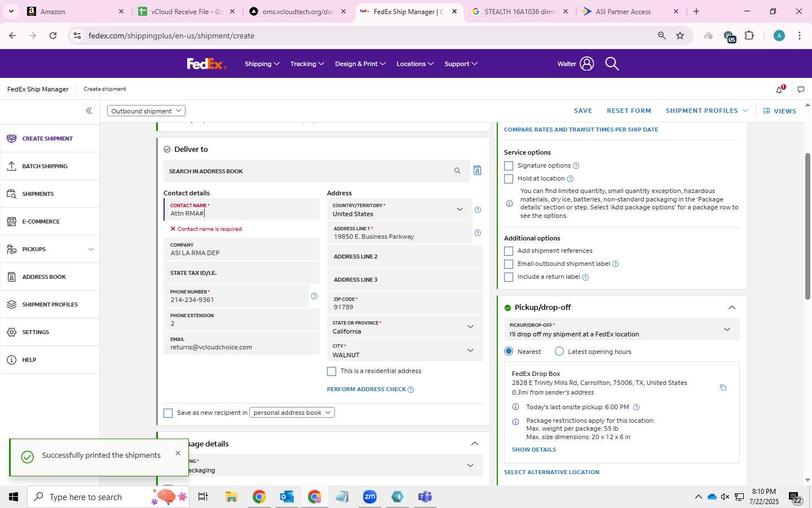Show info for Email outbound shipment label
812x508 pixels.
[615, 264]
